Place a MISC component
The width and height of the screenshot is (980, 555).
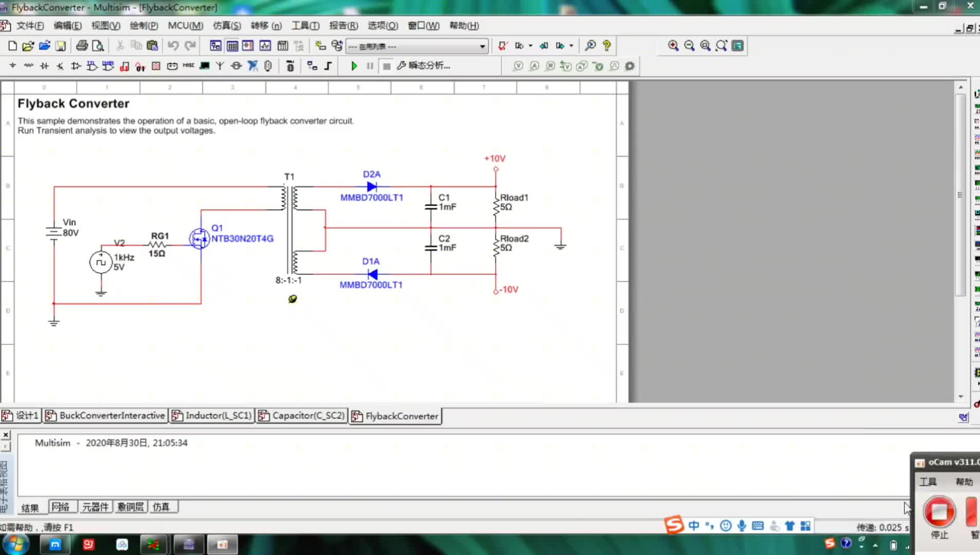pyautogui.click(x=188, y=66)
